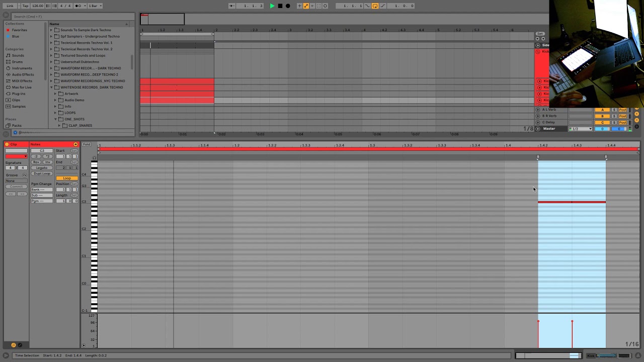Toggle the browser show/hide arrow icon

(6, 16)
